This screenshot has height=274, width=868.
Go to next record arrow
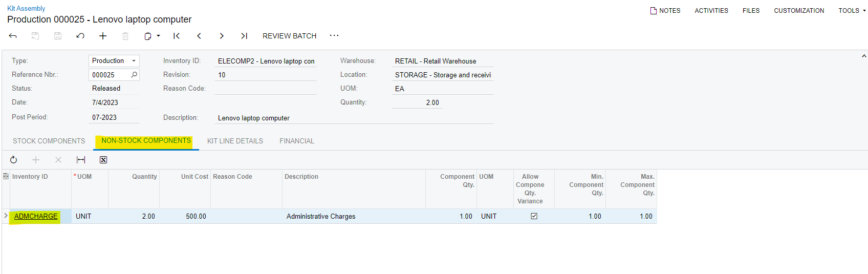pos(222,36)
